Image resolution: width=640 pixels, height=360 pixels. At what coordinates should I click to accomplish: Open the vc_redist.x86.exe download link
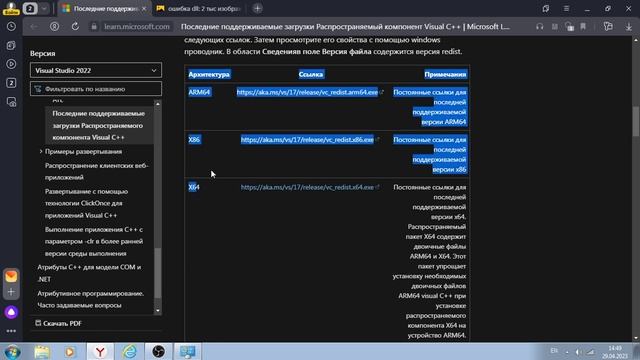coord(307,140)
